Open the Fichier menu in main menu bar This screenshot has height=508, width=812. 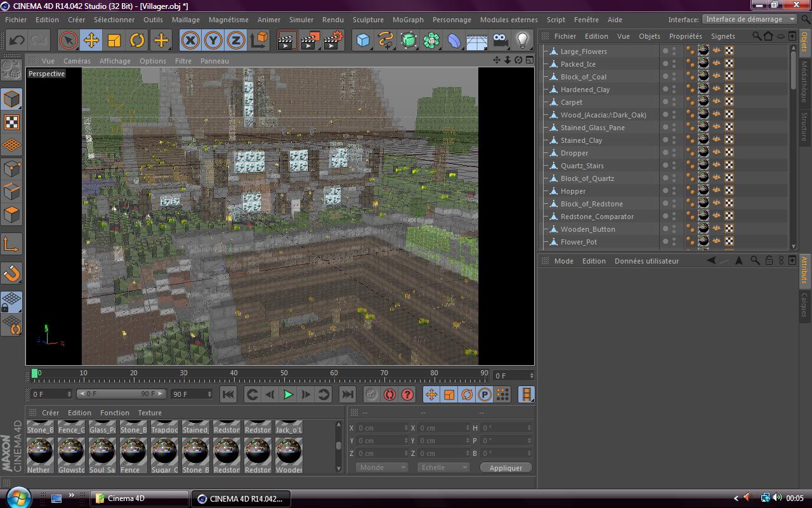click(x=16, y=20)
